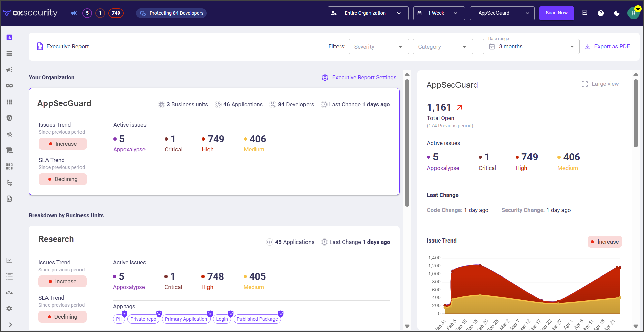Open the Entire Organization selector
Screen dimensions: 644x332
(368, 13)
